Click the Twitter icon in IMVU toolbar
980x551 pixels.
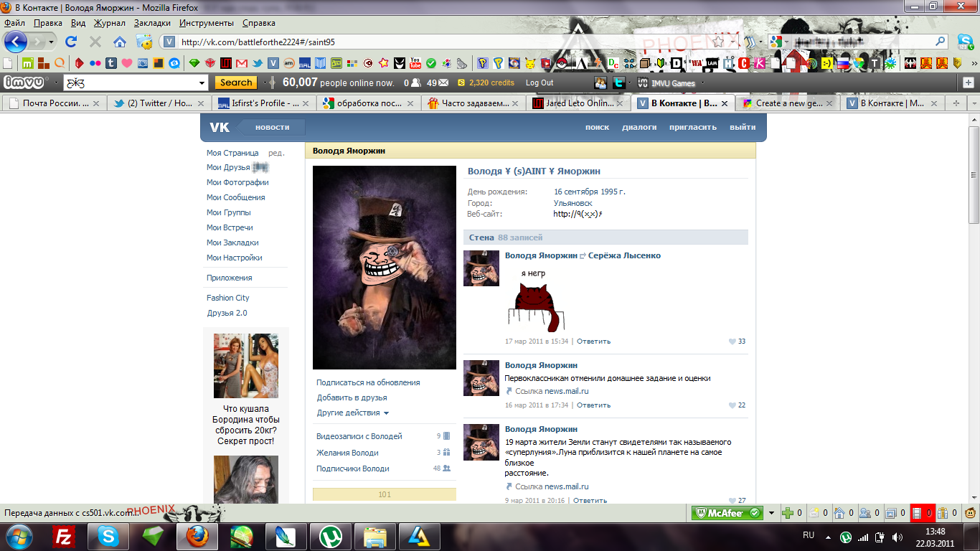point(619,83)
